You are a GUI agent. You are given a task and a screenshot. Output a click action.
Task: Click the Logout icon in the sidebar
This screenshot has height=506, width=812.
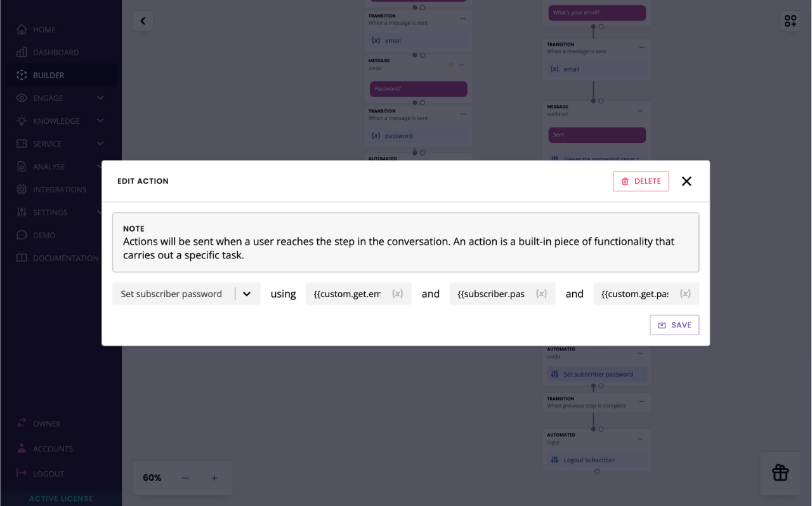(x=20, y=473)
